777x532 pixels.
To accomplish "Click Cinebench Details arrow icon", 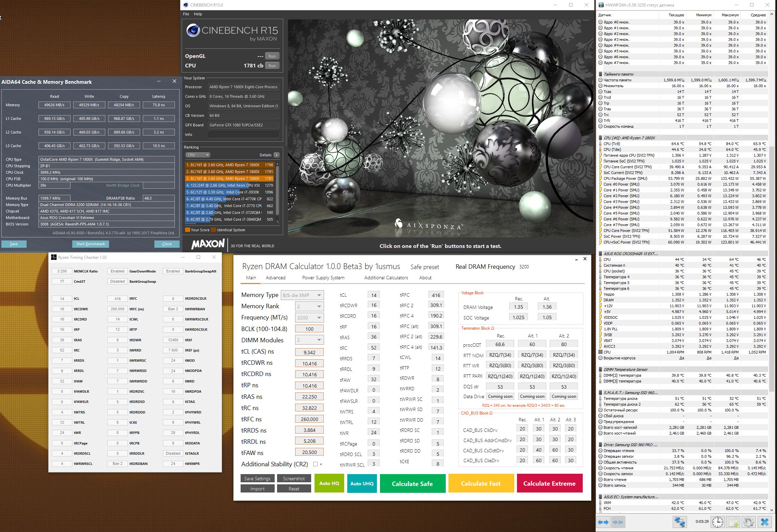I will (x=277, y=155).
